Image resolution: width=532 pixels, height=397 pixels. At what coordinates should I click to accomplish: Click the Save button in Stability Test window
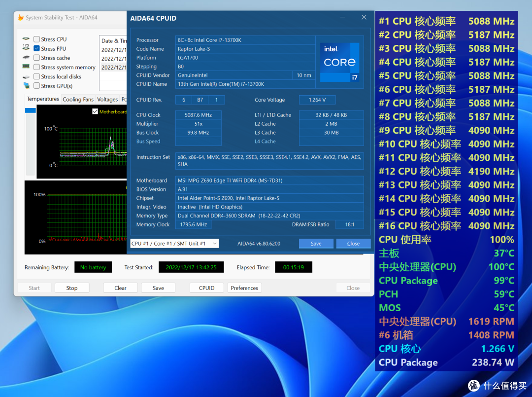[158, 288]
